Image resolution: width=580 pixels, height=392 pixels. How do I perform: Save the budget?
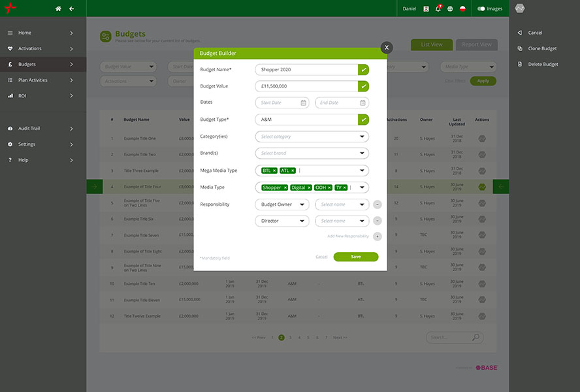[x=355, y=257]
